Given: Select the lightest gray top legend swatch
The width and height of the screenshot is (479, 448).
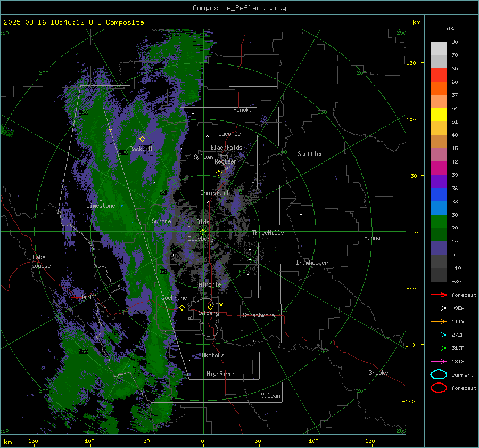Looking at the screenshot, I should (x=439, y=48).
